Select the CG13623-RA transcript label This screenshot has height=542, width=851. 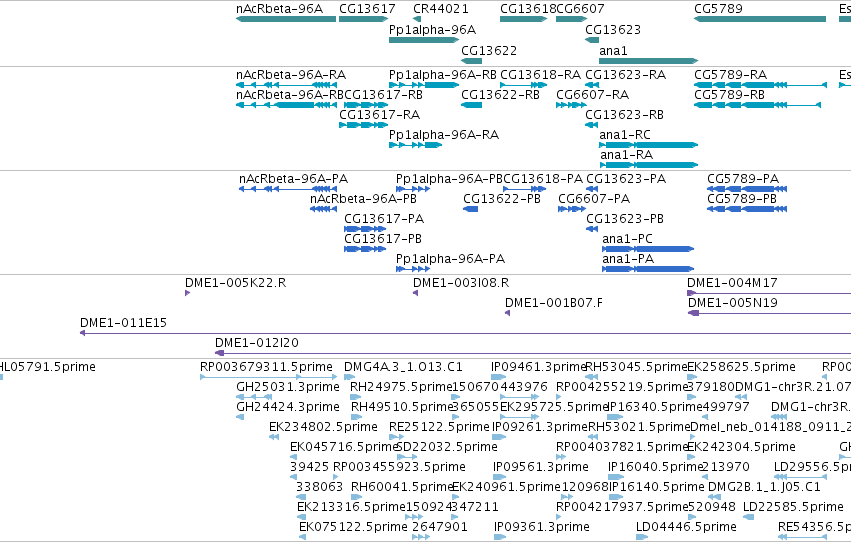pyautogui.click(x=625, y=75)
